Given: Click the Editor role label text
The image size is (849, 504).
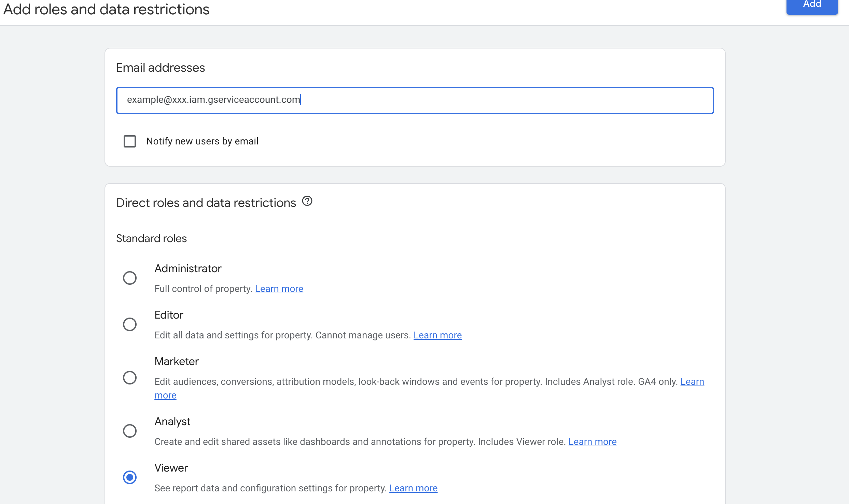Looking at the screenshot, I should point(169,315).
